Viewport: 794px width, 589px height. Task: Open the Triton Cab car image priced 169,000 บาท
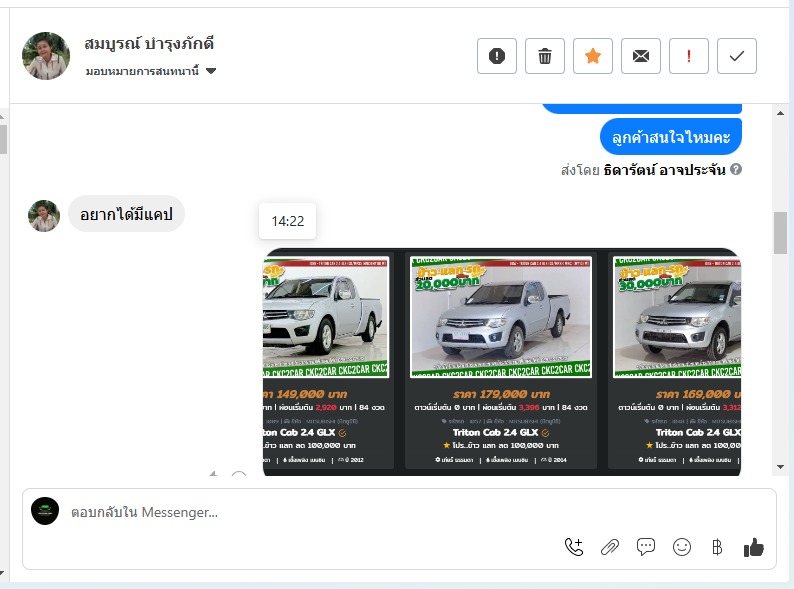click(677, 317)
